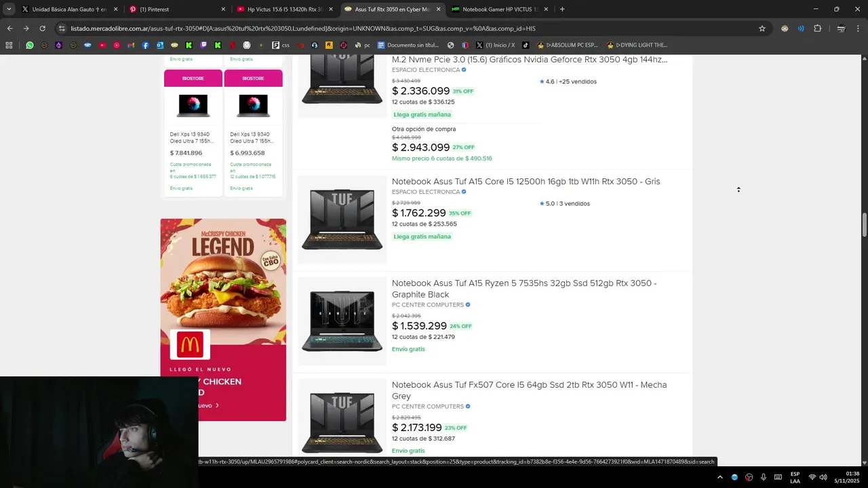The image size is (868, 488).
Task: Open Notebook Asus Tuf A15 Core I5 12500h listing
Action: (x=526, y=182)
